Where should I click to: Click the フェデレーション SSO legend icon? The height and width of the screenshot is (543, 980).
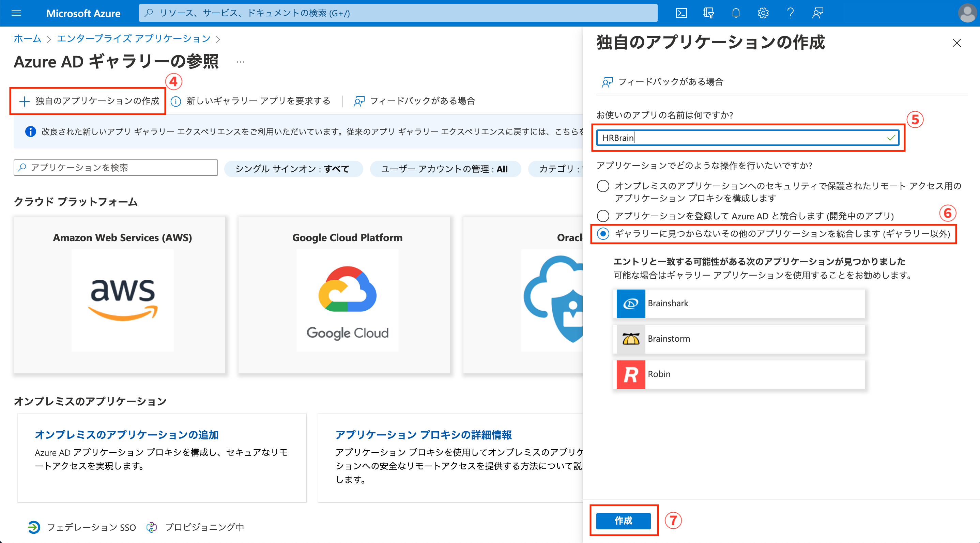click(x=34, y=527)
